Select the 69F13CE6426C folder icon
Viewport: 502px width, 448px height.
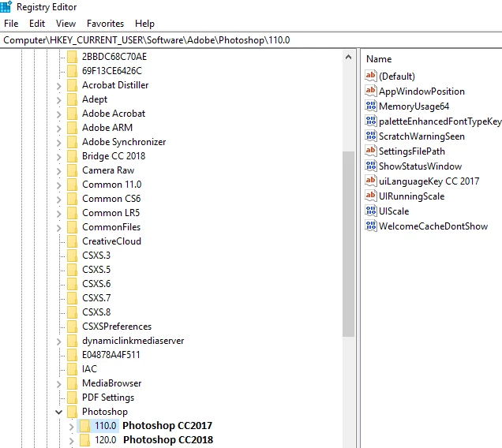pyautogui.click(x=72, y=71)
